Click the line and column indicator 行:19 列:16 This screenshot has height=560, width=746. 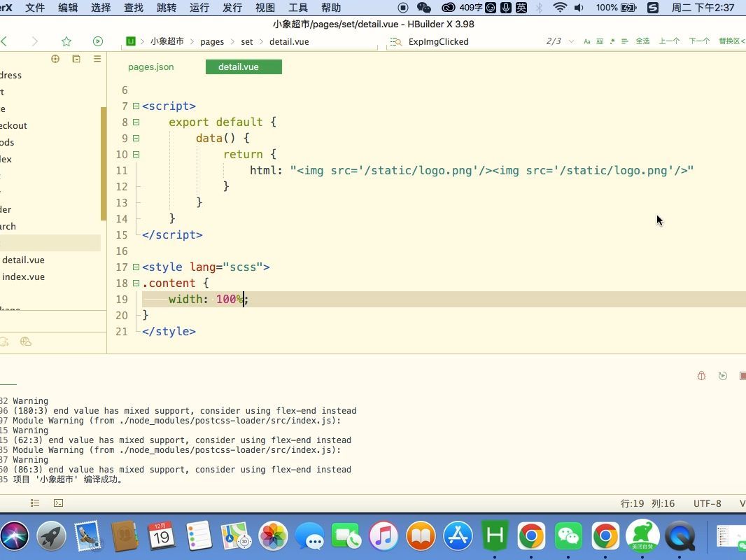point(647,503)
